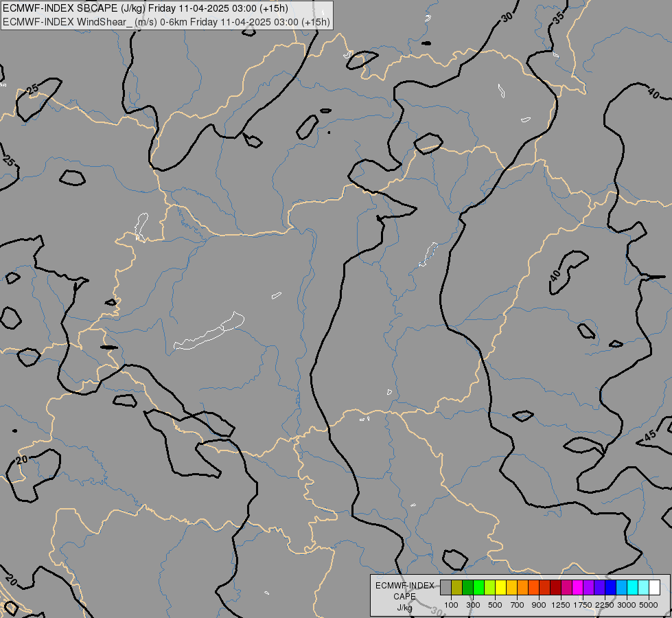The image size is (672, 618).
Task: Select the legend value 900
Action: (539, 605)
